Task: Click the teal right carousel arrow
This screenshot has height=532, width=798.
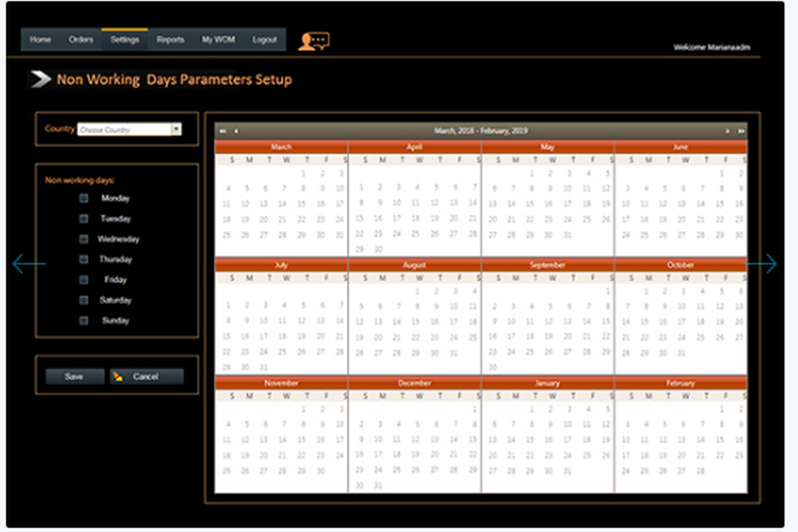Action: [x=761, y=263]
